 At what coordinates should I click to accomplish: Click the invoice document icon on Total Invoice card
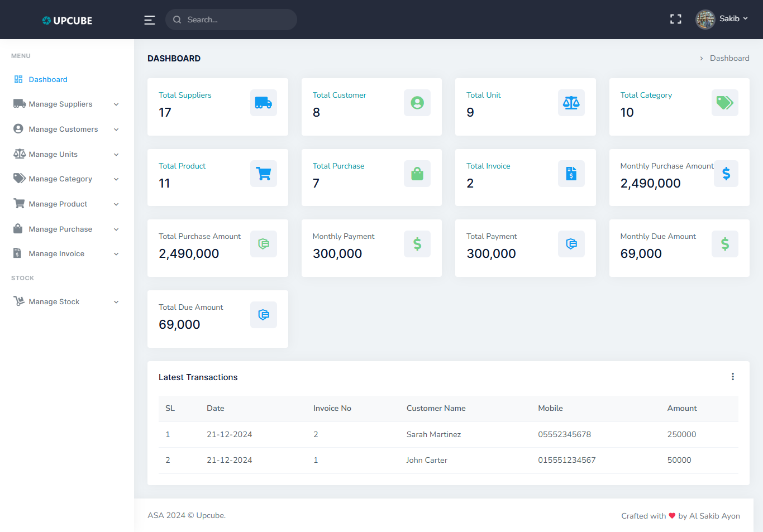point(571,174)
